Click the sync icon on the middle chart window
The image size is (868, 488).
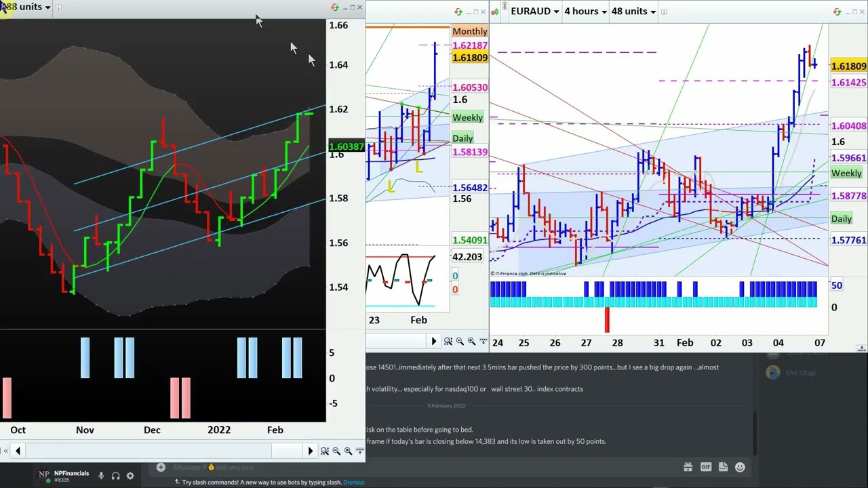click(458, 12)
